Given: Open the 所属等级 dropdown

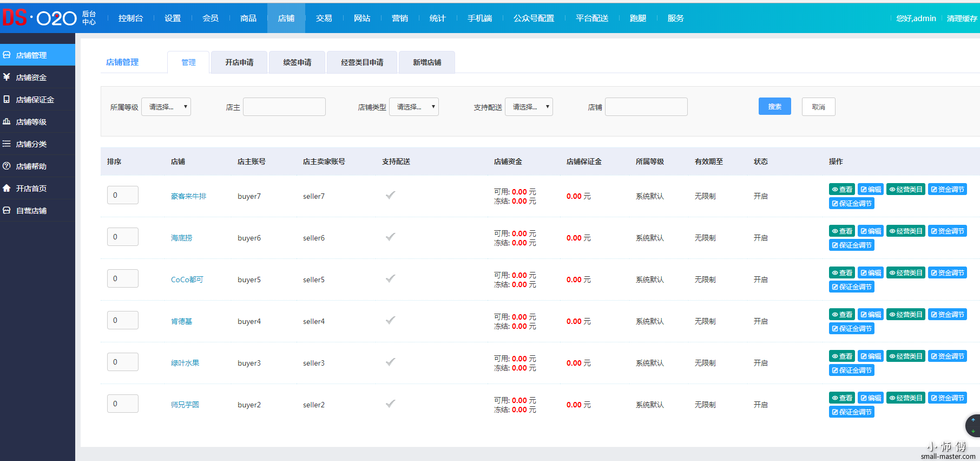Looking at the screenshot, I should point(166,107).
